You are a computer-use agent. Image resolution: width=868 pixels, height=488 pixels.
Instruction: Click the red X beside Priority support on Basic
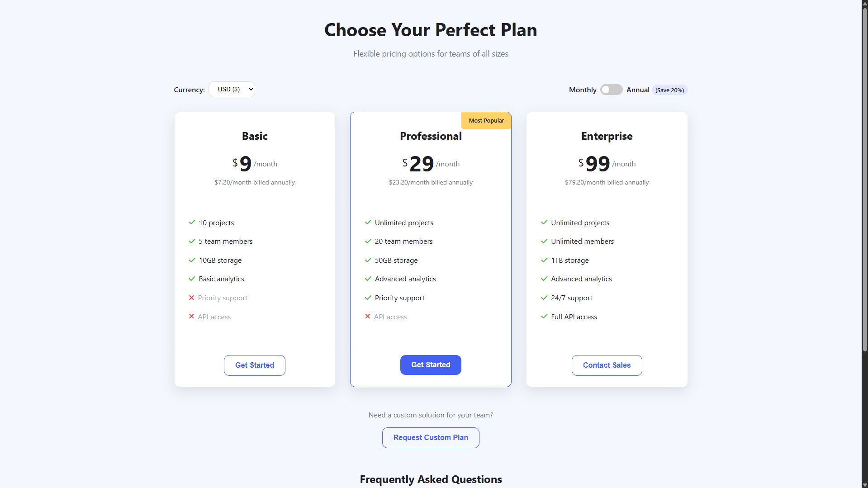pyautogui.click(x=191, y=298)
